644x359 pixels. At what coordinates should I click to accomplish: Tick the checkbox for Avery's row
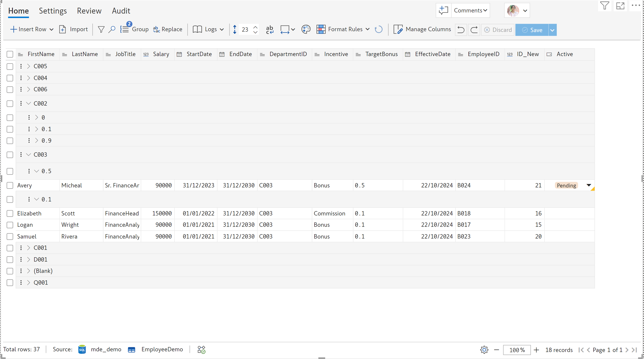(x=10, y=185)
